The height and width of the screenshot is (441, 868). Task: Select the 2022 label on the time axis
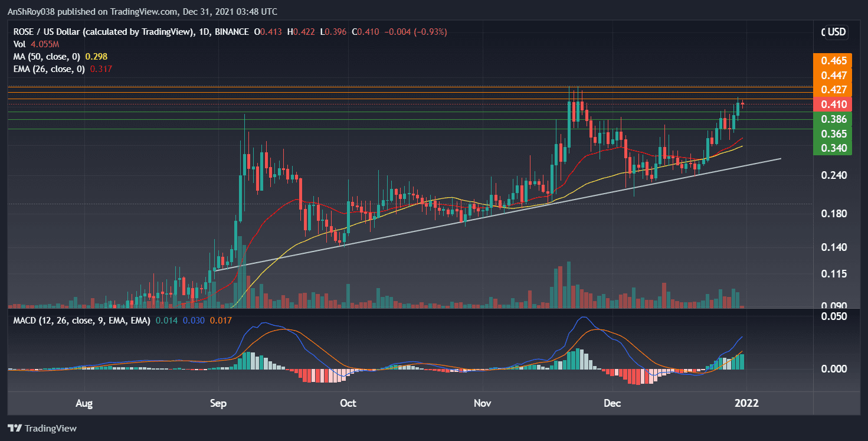point(747,403)
